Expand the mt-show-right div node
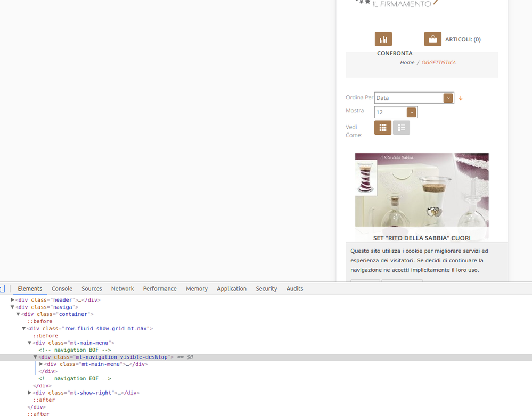Screen dimensions: 532x416 tap(30, 393)
